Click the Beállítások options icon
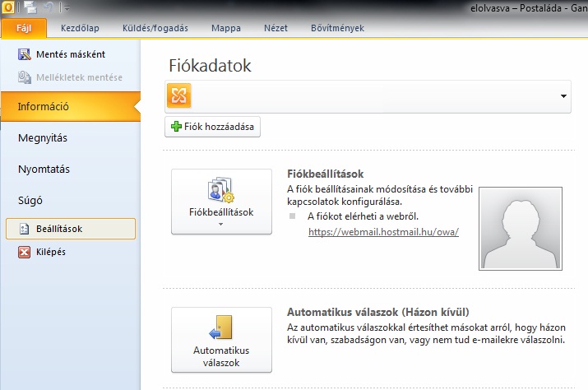The width and height of the screenshot is (588, 390). (25, 229)
